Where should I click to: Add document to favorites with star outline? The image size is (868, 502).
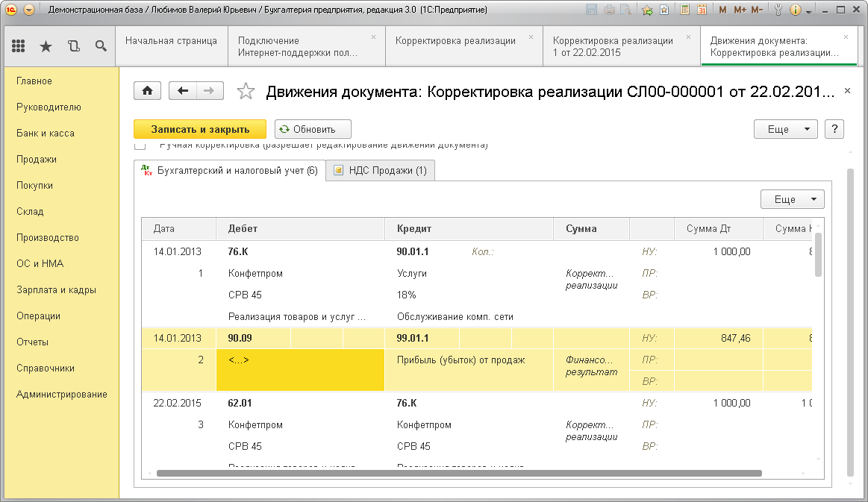245,92
